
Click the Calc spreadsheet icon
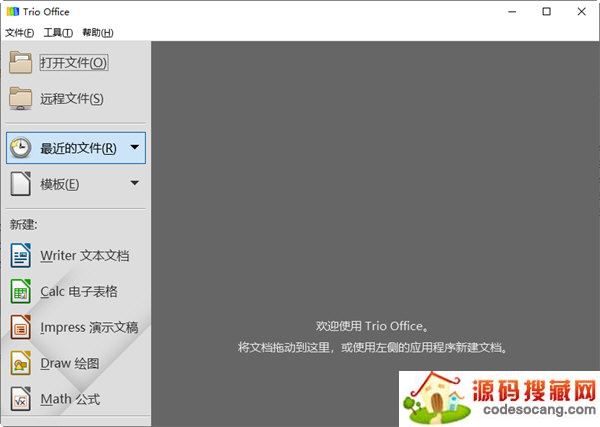pyautogui.click(x=21, y=291)
